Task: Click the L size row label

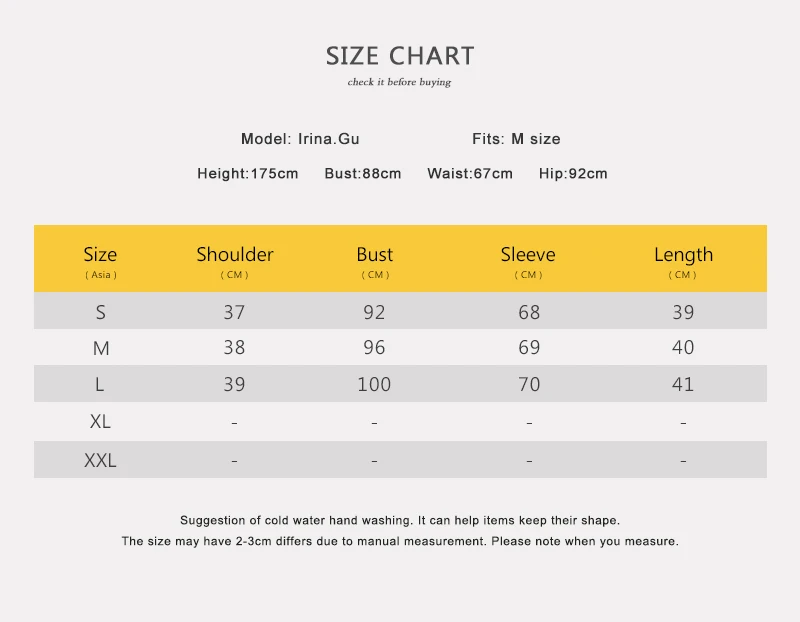Action: [100, 384]
